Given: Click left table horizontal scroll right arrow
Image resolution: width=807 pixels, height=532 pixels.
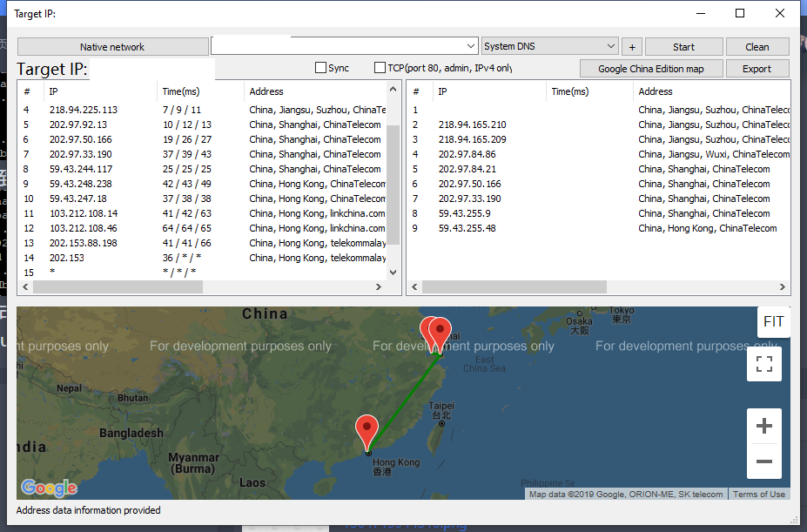Looking at the screenshot, I should pos(379,286).
